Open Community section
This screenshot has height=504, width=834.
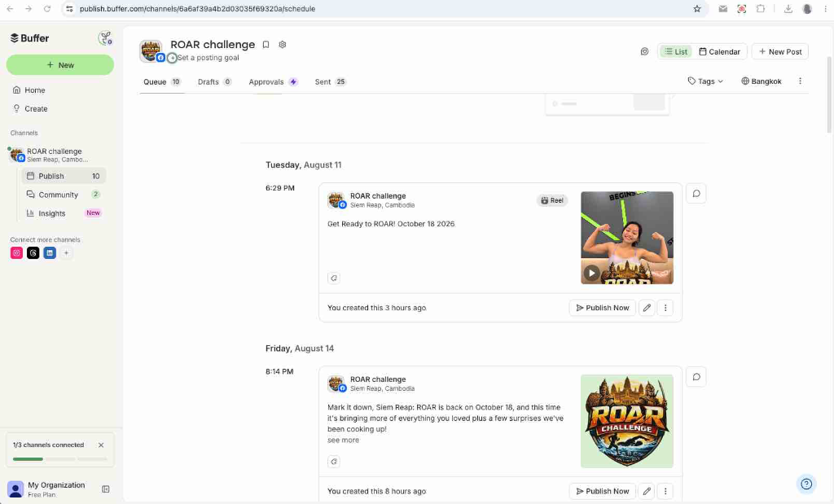(x=64, y=195)
